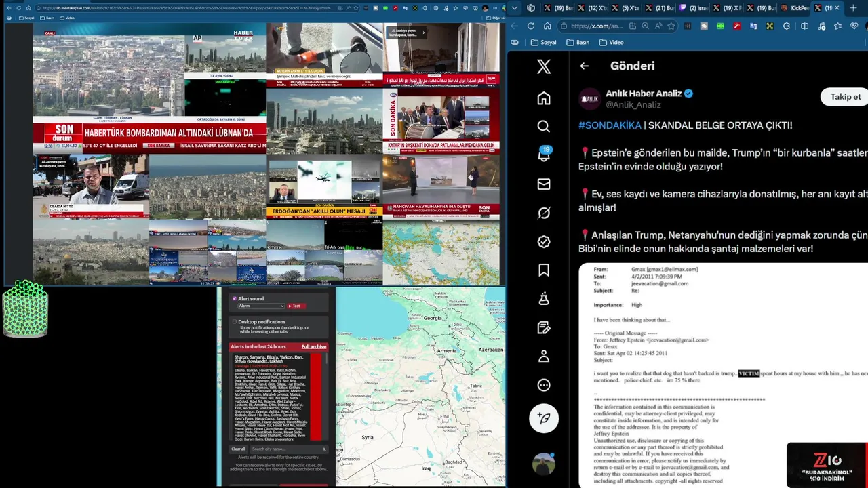The image size is (868, 488).
Task: Open Sosyal bookmarks folder in right browser
Action: click(543, 42)
